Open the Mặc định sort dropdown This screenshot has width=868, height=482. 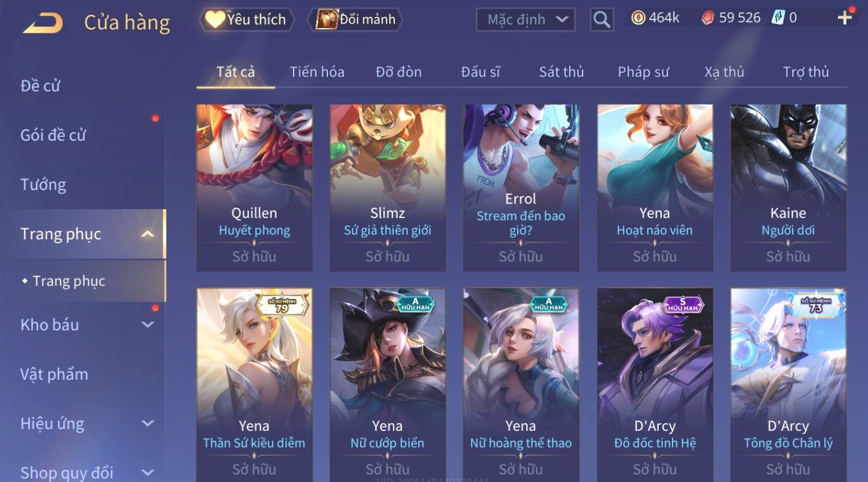[526, 20]
